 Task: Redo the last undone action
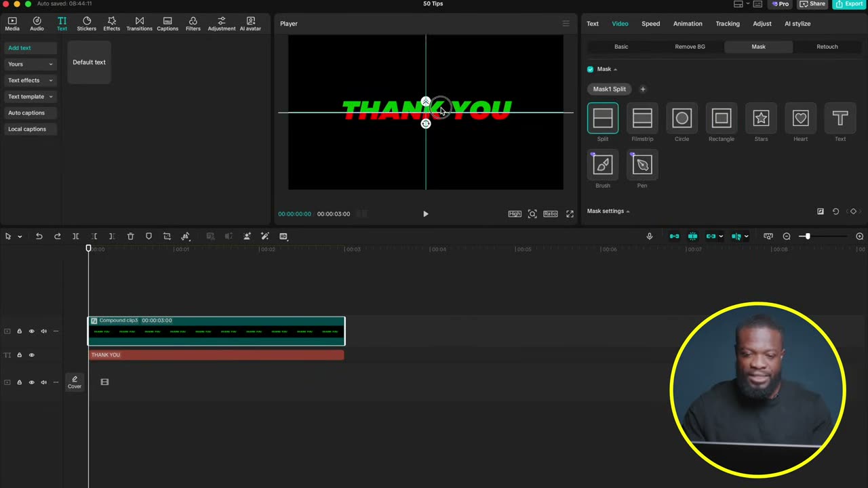coord(57,237)
